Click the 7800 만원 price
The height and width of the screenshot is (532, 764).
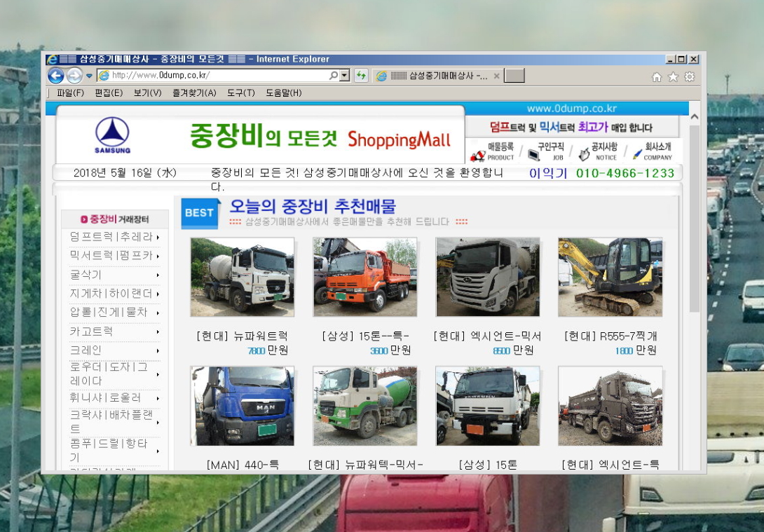click(x=268, y=350)
